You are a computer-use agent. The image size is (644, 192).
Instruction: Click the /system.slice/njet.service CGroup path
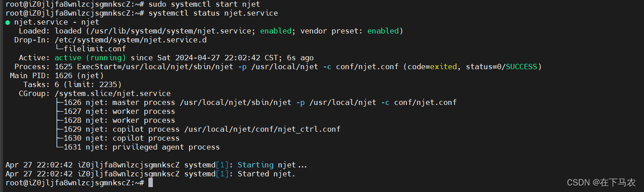pyautogui.click(x=112, y=94)
